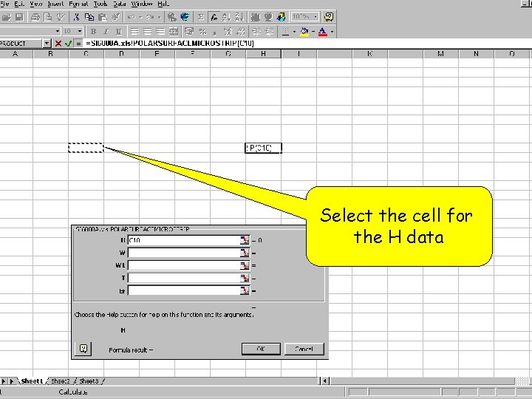This screenshot has width=532, height=399.
Task: Toggle Italic formatting
Action: pos(106,32)
